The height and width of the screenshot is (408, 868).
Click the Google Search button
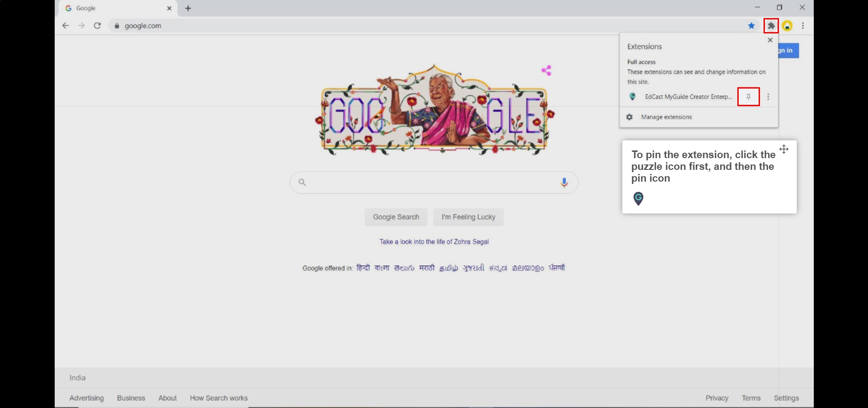point(396,217)
